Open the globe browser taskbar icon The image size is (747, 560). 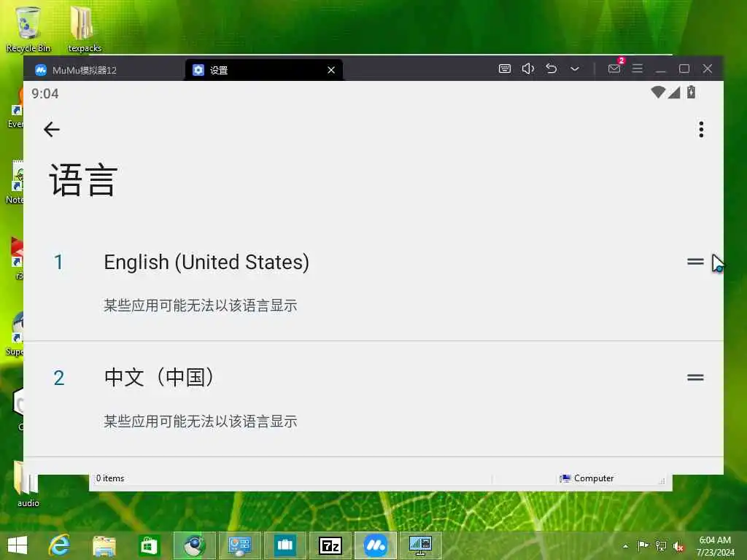(x=194, y=545)
